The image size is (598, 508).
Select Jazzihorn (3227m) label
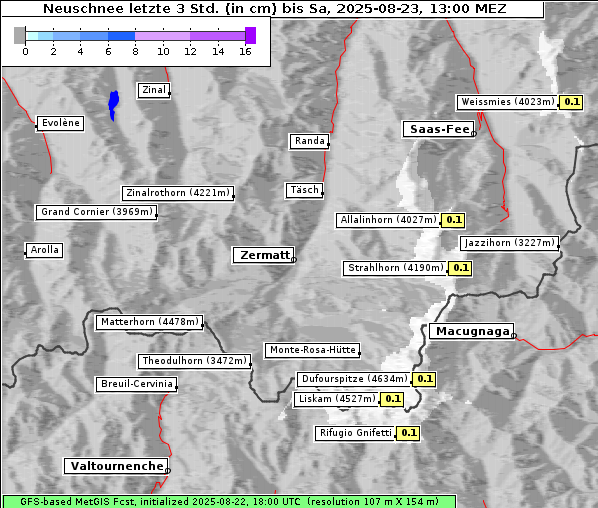(510, 243)
